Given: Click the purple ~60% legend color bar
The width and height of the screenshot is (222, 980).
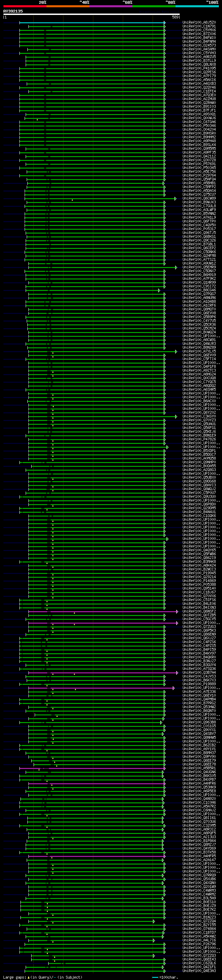Looking at the screenshot, I should point(111,7).
